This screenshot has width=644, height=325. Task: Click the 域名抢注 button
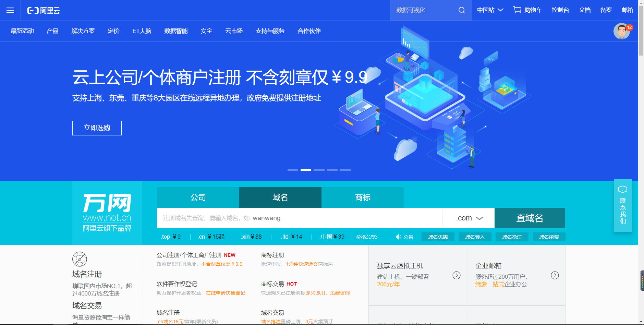point(512,237)
